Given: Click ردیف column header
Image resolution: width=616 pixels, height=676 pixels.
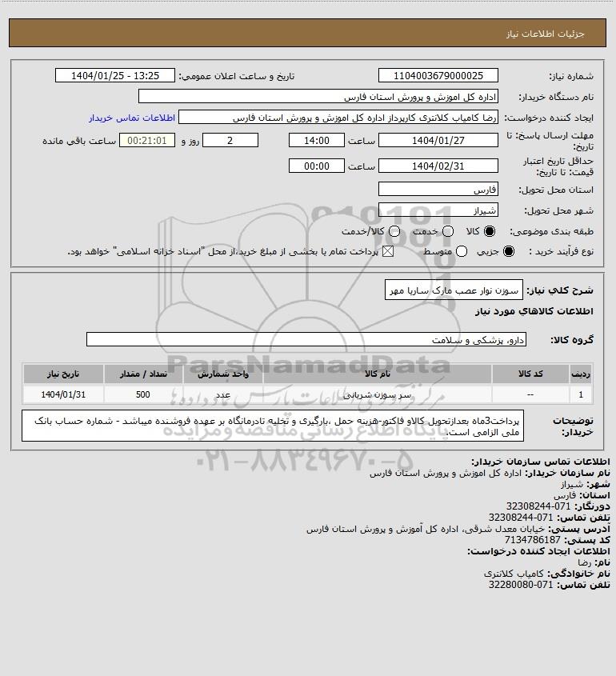Looking at the screenshot, I should pyautogui.click(x=581, y=374).
